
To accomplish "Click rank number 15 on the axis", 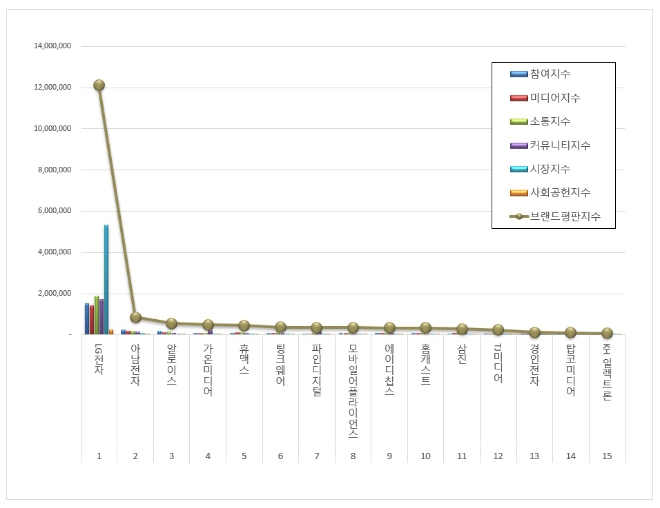I will (607, 456).
